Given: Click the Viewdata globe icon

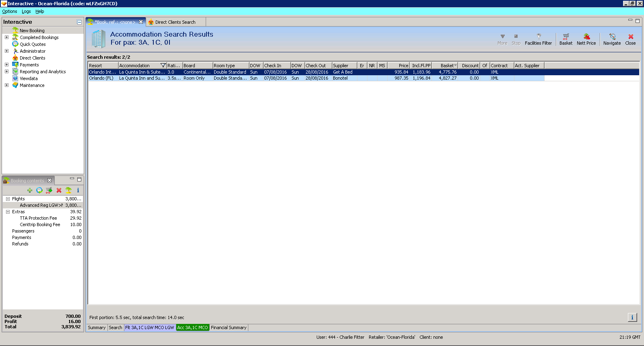Looking at the screenshot, I should [15, 78].
